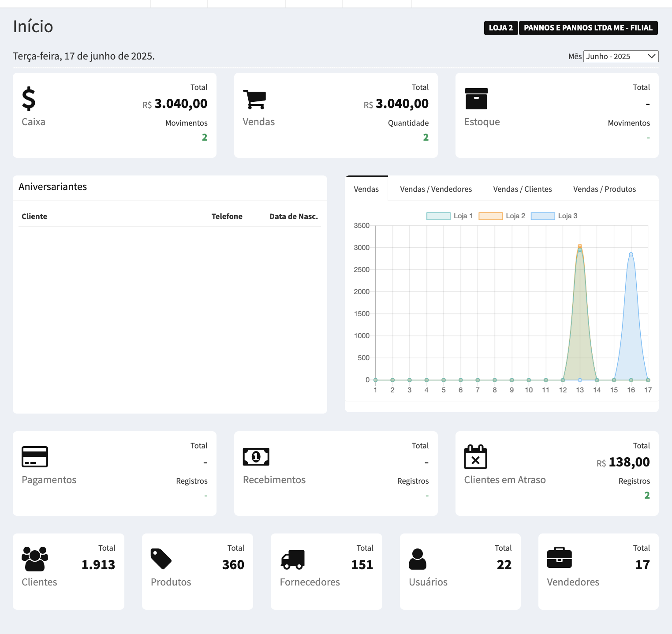The height and width of the screenshot is (634, 672).
Task: Open Produtos via the tag icon
Action: tap(161, 559)
